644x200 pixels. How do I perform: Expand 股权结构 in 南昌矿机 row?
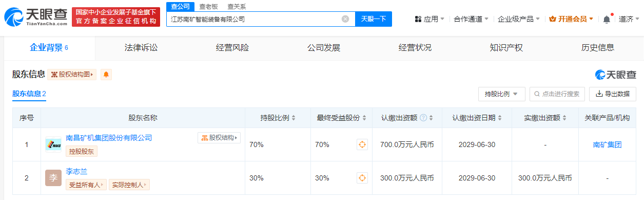pyautogui.click(x=219, y=138)
